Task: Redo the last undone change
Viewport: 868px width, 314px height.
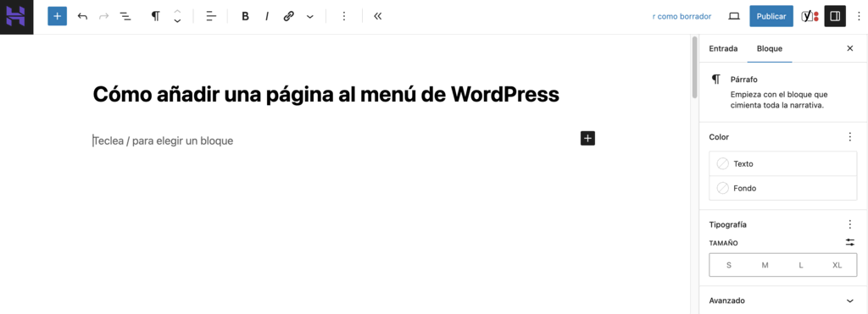Action: click(103, 17)
